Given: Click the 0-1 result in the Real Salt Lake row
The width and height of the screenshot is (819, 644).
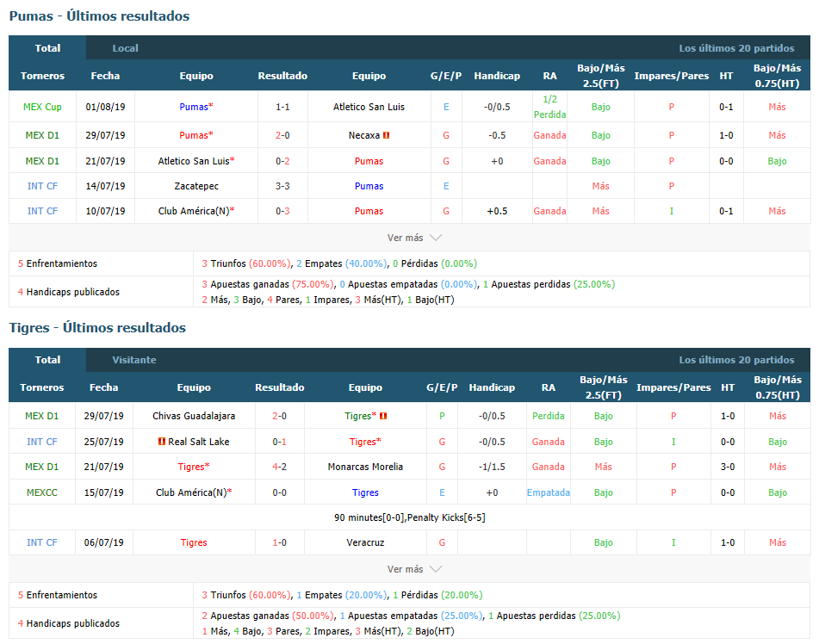Looking at the screenshot, I should click(279, 442).
